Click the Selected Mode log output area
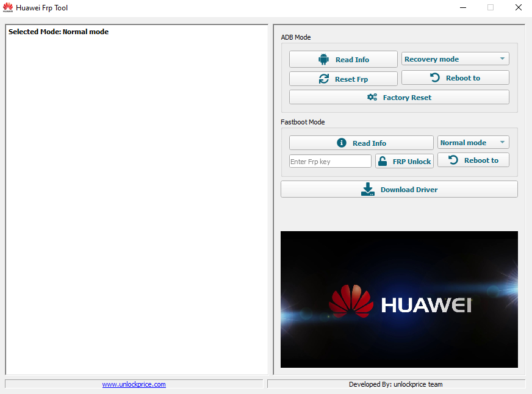The width and height of the screenshot is (532, 394). [137, 201]
